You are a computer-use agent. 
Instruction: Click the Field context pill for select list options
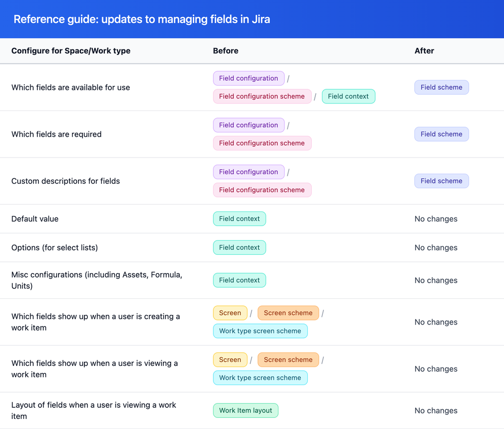tap(239, 247)
